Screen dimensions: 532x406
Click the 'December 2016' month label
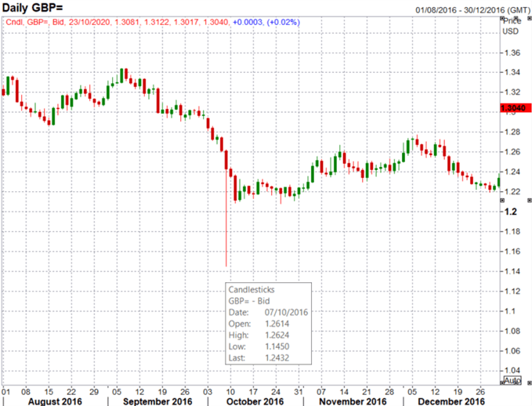(451, 401)
